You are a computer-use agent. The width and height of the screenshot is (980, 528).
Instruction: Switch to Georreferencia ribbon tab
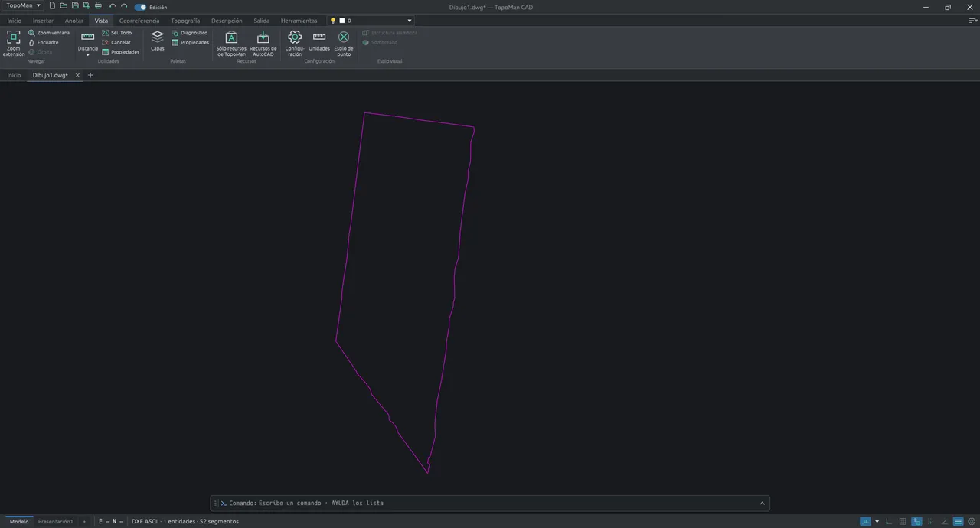[x=139, y=21]
